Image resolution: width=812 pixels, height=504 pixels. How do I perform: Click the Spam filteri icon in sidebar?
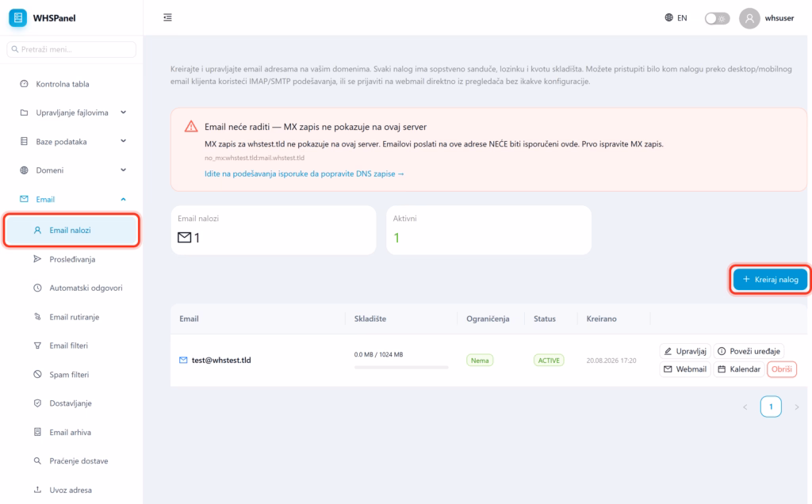point(37,374)
